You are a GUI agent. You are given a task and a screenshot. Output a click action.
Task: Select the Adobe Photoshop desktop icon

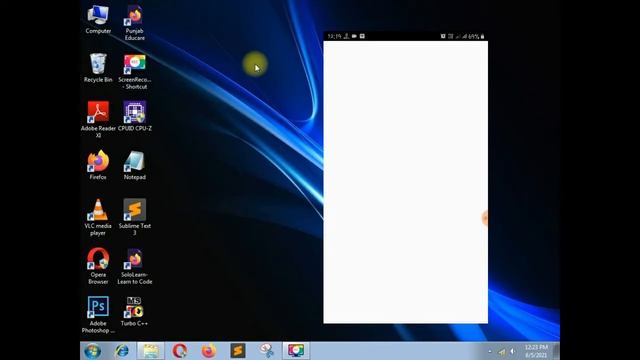point(98,315)
